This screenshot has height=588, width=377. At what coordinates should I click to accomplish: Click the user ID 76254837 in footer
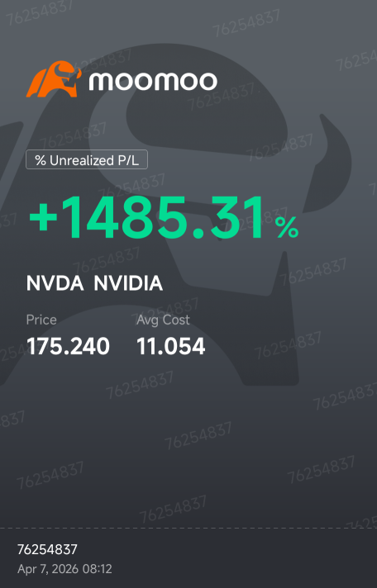point(47,549)
